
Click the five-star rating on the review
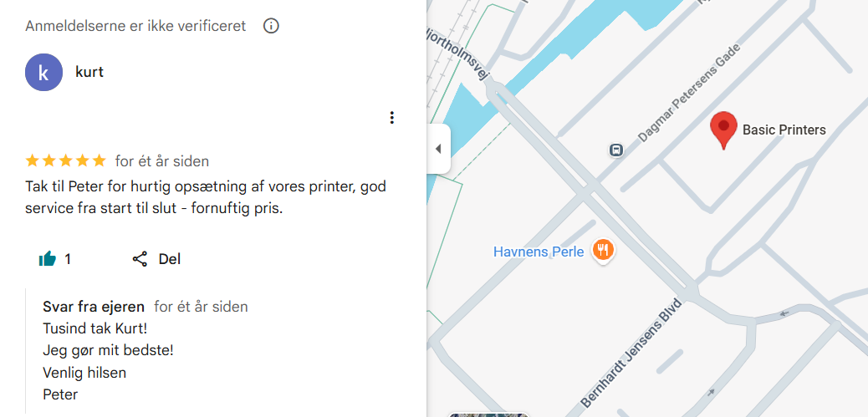66,160
